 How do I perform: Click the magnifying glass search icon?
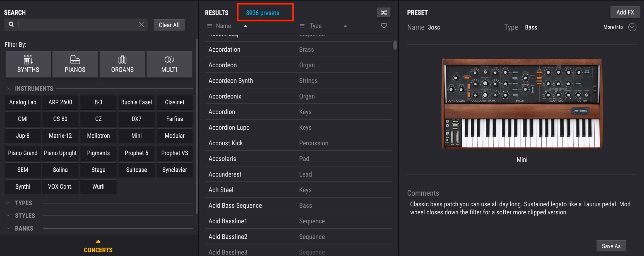coord(11,24)
